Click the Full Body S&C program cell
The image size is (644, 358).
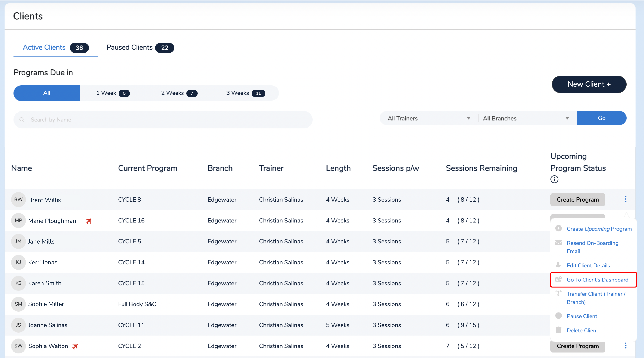[137, 304]
